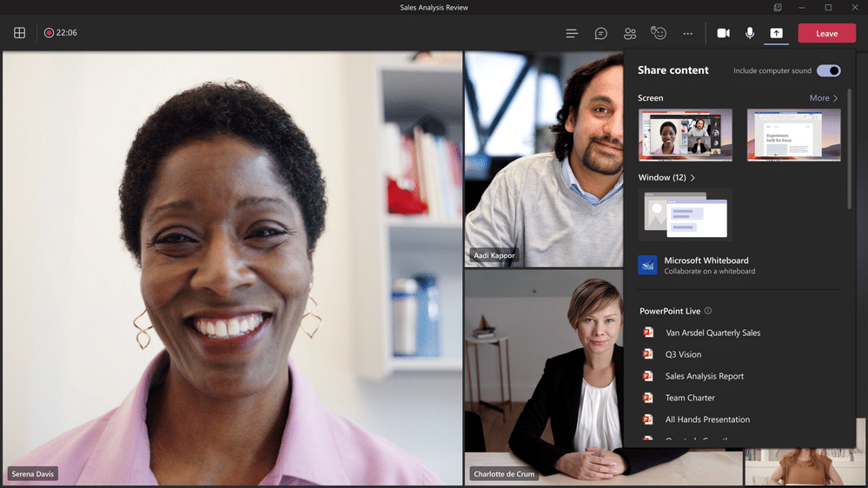Image resolution: width=868 pixels, height=488 pixels.
Task: Share the first screen thumbnail
Action: (685, 135)
